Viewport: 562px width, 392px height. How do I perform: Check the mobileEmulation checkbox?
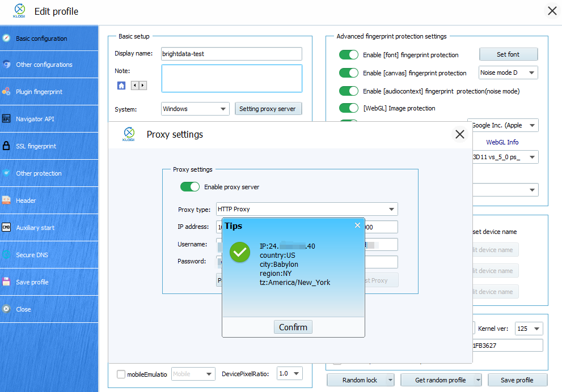click(x=121, y=373)
